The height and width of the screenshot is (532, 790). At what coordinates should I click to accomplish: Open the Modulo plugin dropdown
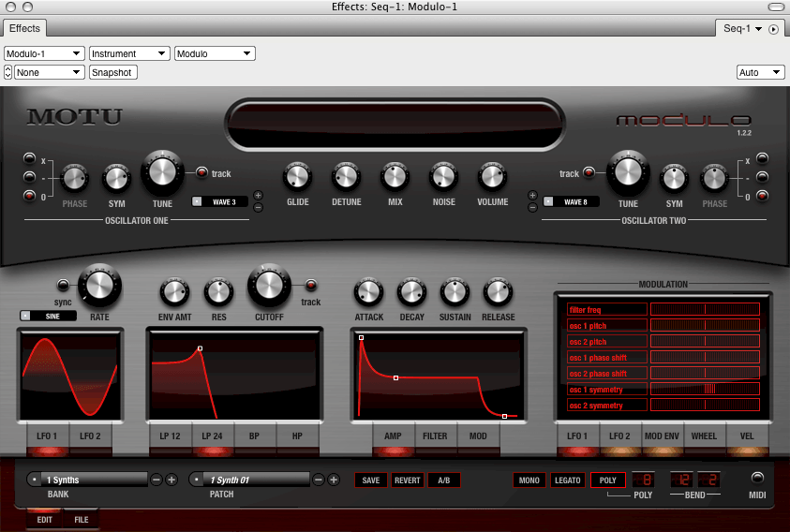pyautogui.click(x=215, y=53)
